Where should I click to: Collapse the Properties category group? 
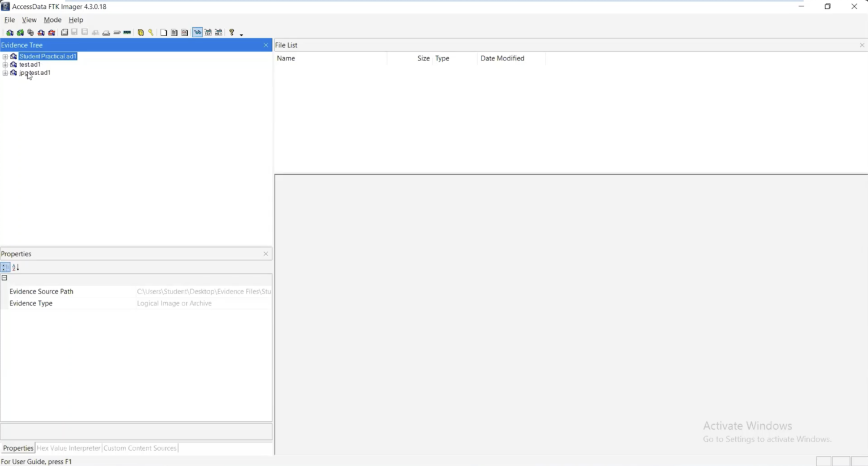point(4,278)
